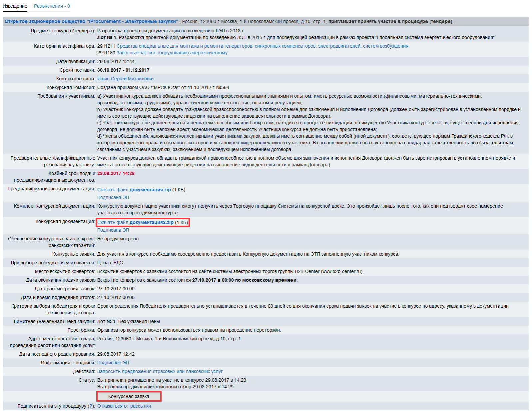Open Подписана ЭП under prequalification documentation

coord(113,197)
